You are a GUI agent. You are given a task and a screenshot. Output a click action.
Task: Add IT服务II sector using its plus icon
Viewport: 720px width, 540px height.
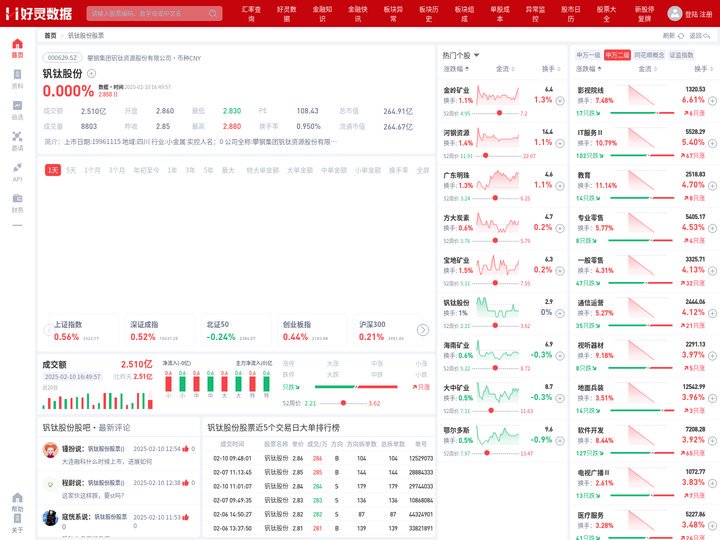tap(712, 143)
